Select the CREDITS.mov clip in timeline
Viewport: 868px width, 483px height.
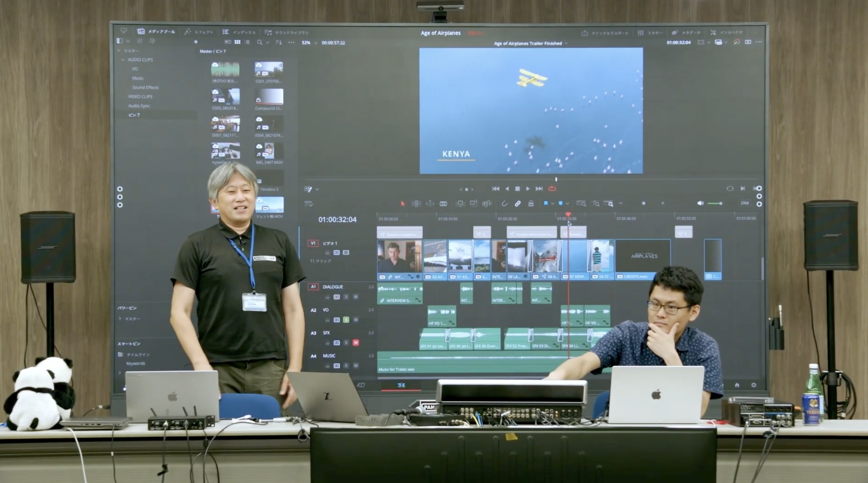pos(643,260)
